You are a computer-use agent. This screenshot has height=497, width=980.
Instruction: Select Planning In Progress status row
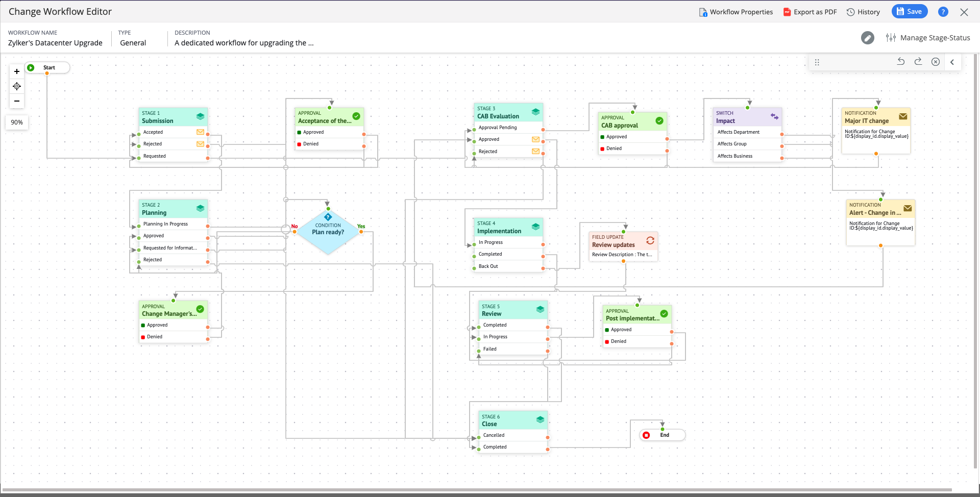click(x=173, y=224)
